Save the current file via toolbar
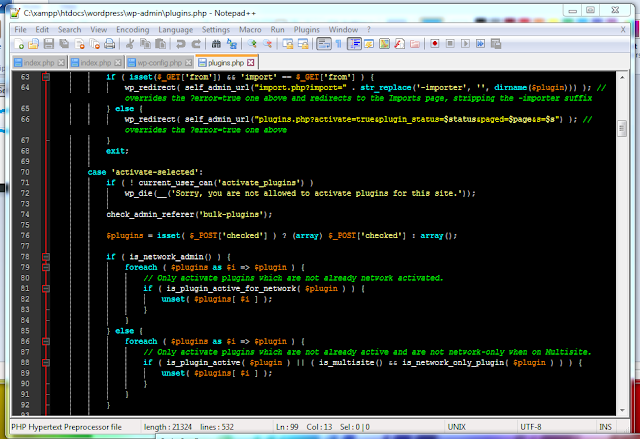 (x=49, y=44)
